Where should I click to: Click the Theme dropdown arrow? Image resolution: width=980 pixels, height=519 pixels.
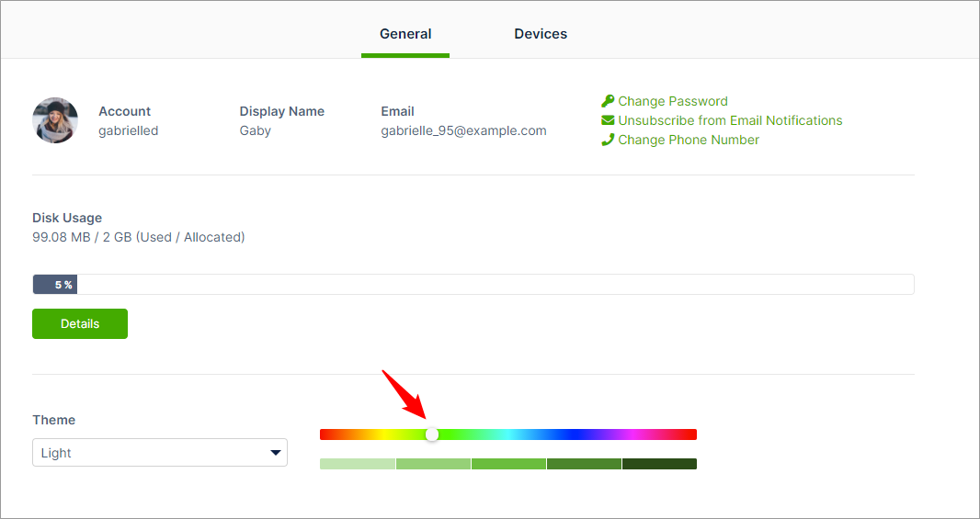pos(275,453)
